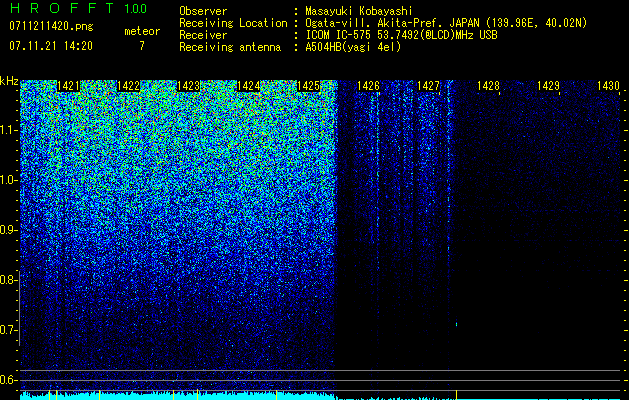Select the file name 0711211420.png
Image resolution: width=629 pixels, height=400 pixels.
[x=51, y=27]
